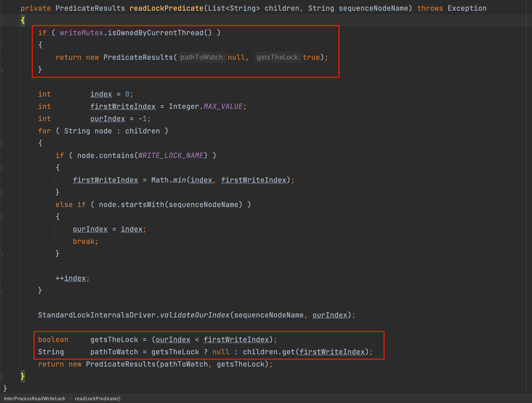The image size is (532, 403).
Task: Click the 'MAX_VALUE' constant
Action: (223, 106)
